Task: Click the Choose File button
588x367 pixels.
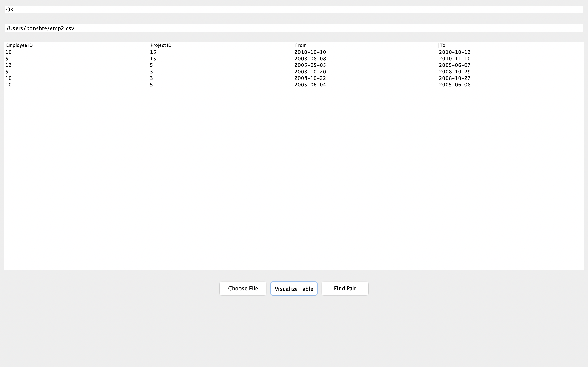Action: tap(243, 288)
